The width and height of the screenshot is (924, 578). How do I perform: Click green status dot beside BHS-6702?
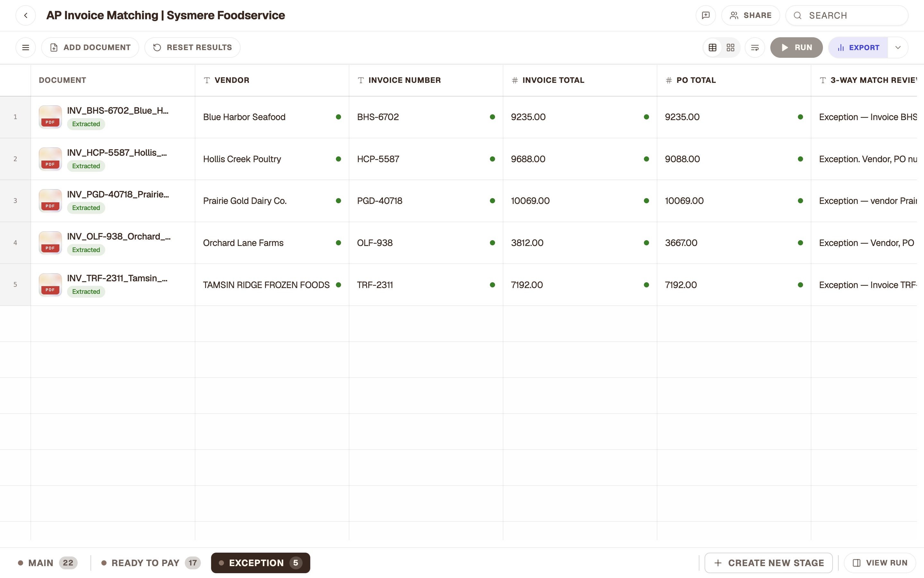pos(492,117)
